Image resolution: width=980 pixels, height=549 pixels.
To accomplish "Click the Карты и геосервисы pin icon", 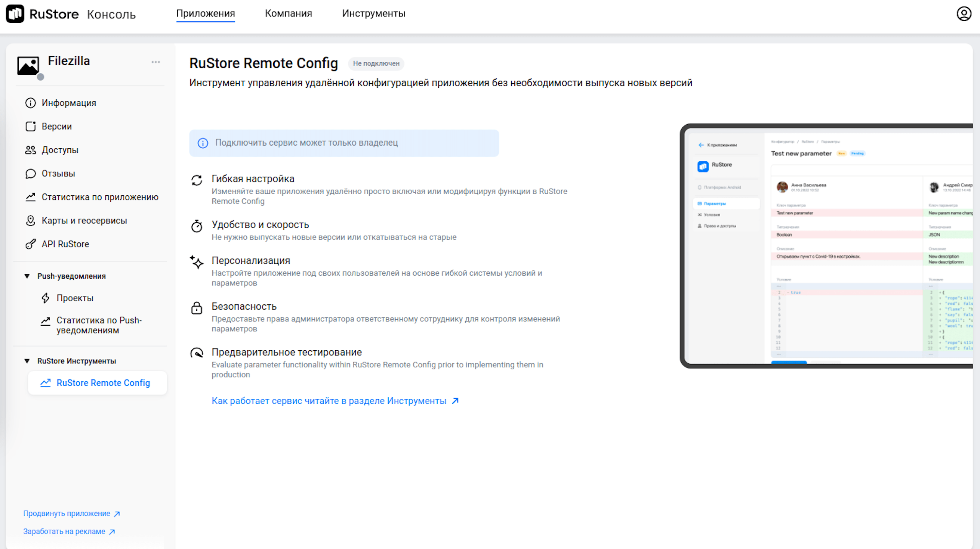I will pos(30,220).
